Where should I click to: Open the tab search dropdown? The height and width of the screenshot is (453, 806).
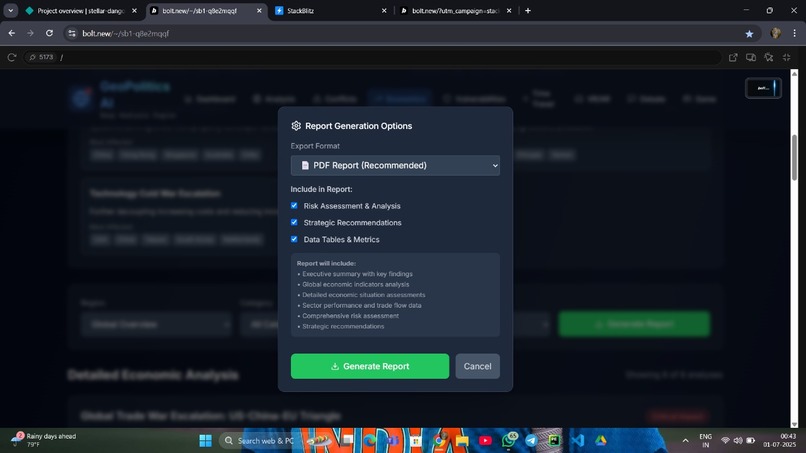click(10, 10)
